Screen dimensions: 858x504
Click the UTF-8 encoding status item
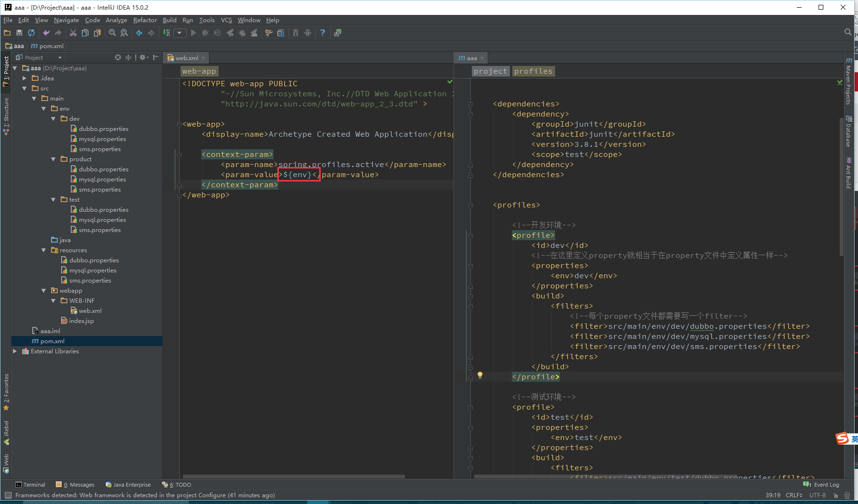coord(818,495)
